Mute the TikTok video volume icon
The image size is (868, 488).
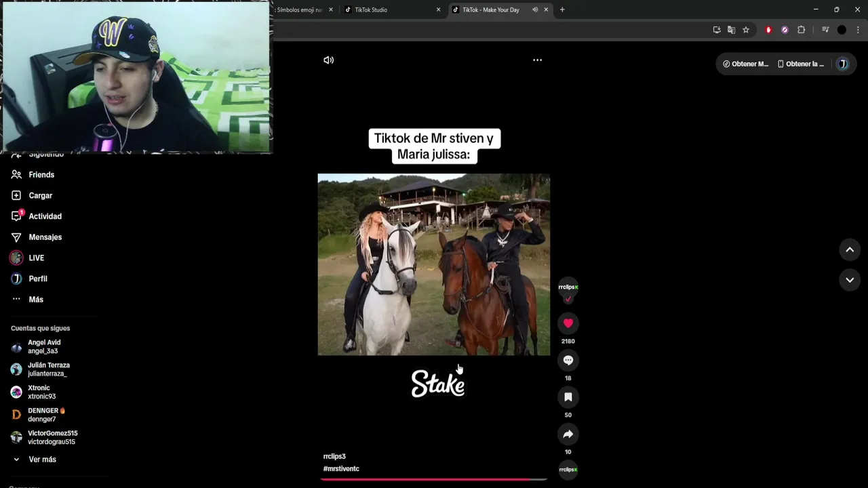point(328,60)
